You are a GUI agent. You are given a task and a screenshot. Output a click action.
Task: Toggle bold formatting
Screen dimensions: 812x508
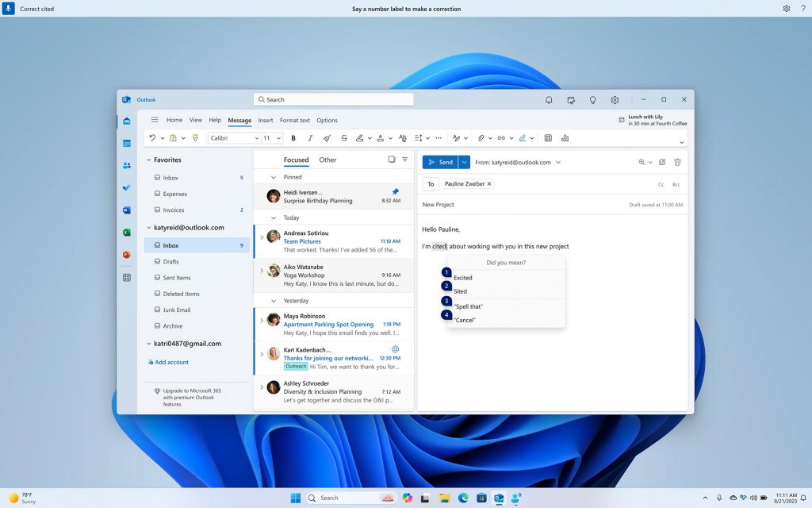(293, 138)
